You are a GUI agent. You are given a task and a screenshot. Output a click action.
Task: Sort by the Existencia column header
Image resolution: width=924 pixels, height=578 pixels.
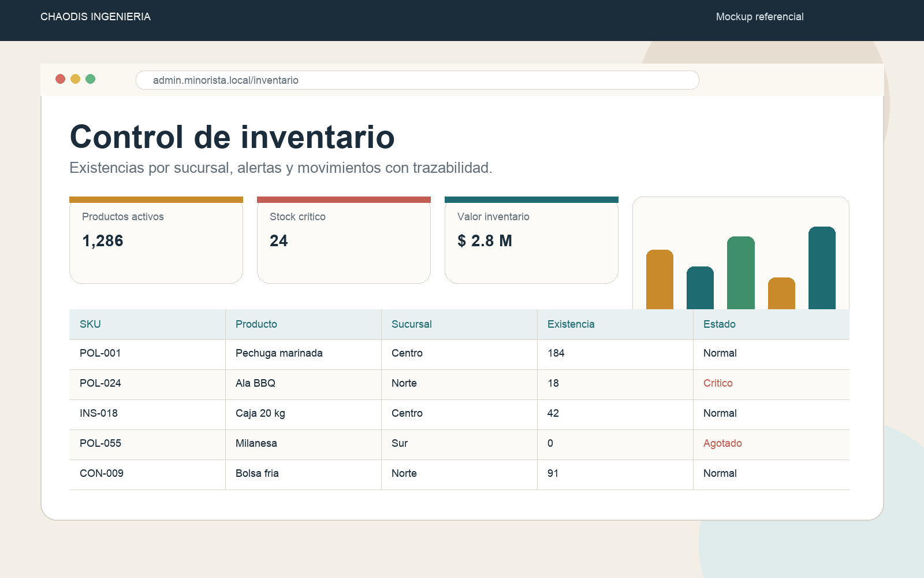571,324
